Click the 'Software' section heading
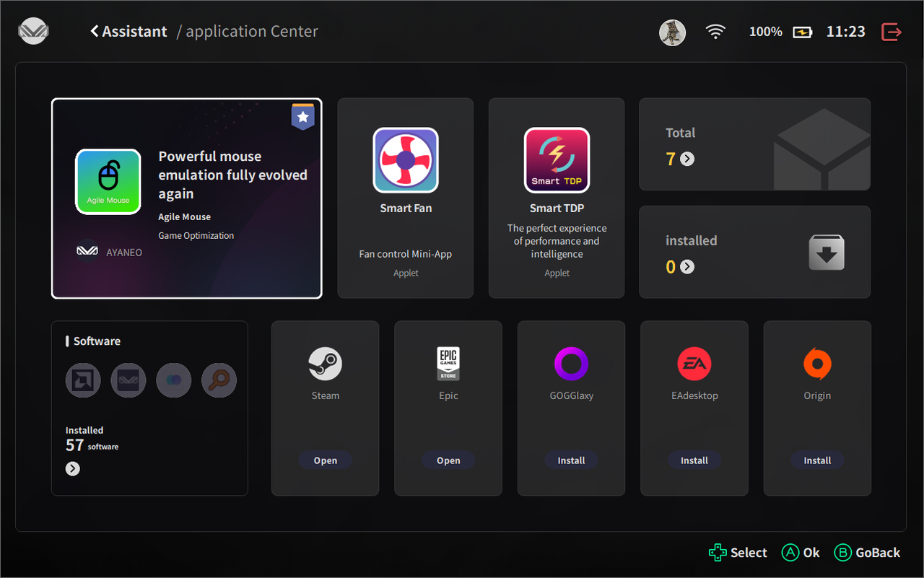The image size is (924, 578). pyautogui.click(x=97, y=341)
